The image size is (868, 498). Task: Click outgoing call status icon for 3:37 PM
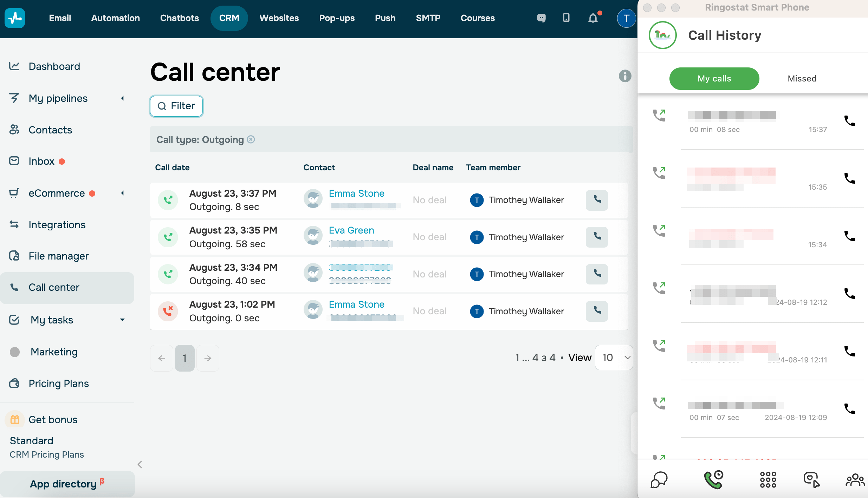(168, 200)
